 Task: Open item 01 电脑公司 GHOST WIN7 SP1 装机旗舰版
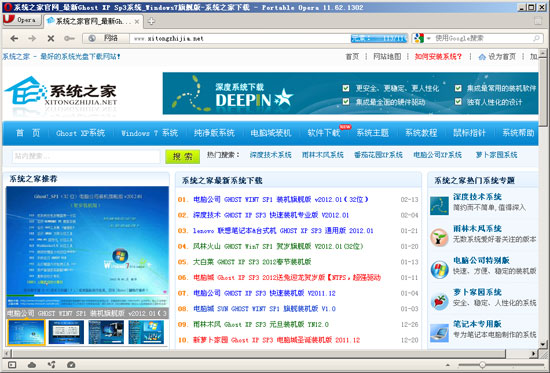(281, 199)
